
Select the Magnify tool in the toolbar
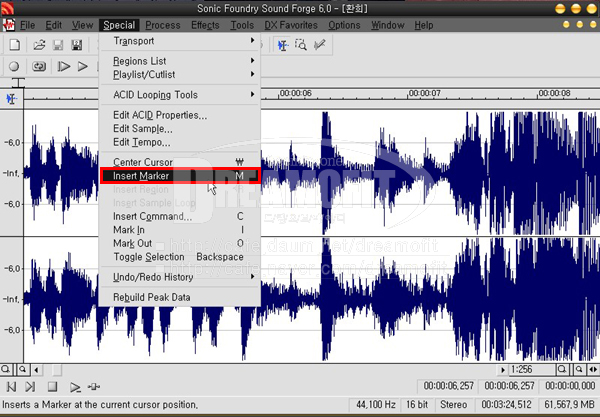tap(301, 45)
